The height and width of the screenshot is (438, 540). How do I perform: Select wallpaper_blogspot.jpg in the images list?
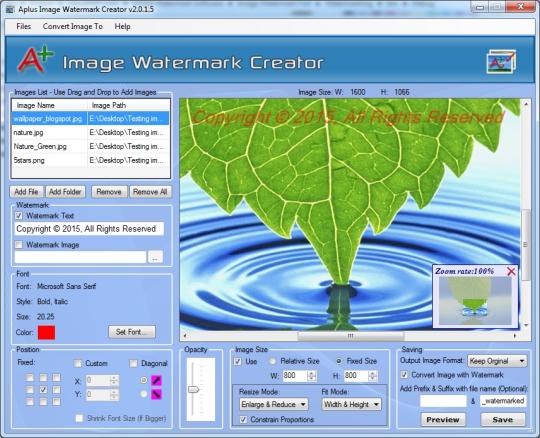91,118
